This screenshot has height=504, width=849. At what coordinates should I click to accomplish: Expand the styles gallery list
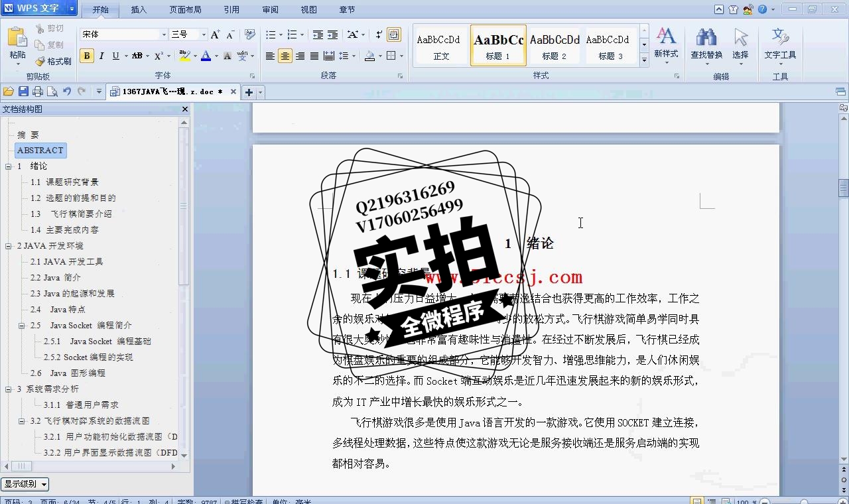[644, 60]
